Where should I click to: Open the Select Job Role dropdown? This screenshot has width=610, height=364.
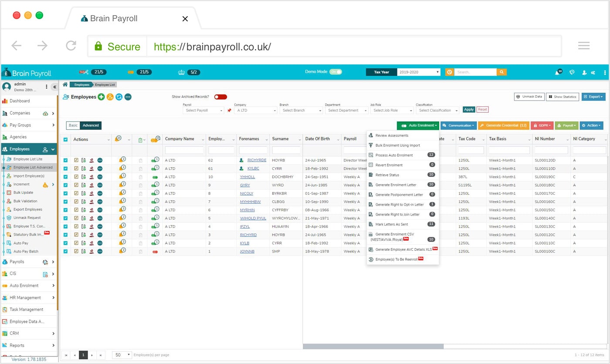point(392,111)
